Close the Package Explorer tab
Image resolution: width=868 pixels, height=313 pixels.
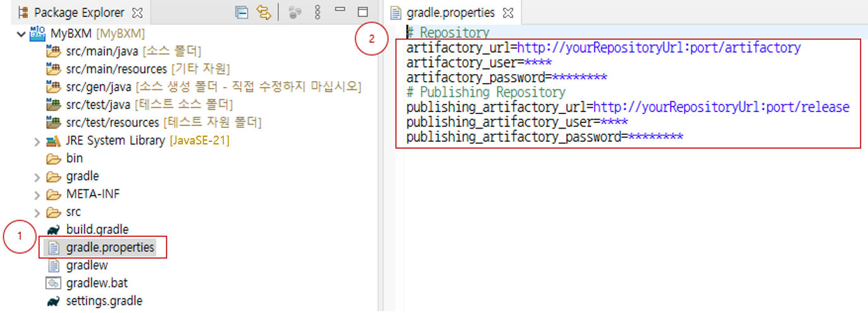138,13
